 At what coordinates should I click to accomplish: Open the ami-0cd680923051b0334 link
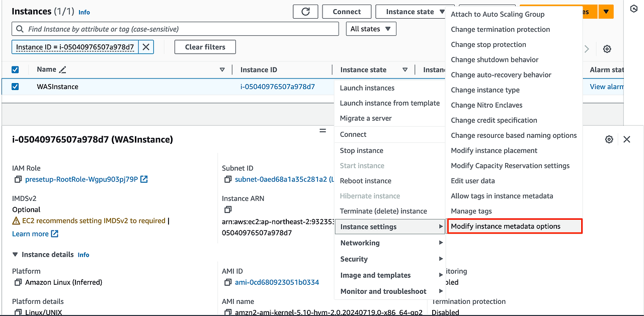[x=277, y=282]
